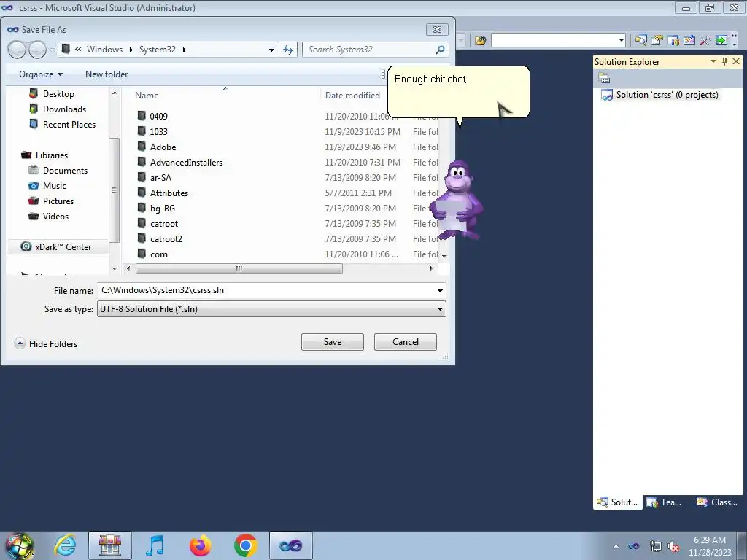Click the System32 breadcrumb segment
Screen dimensions: 747x560
tap(158, 50)
